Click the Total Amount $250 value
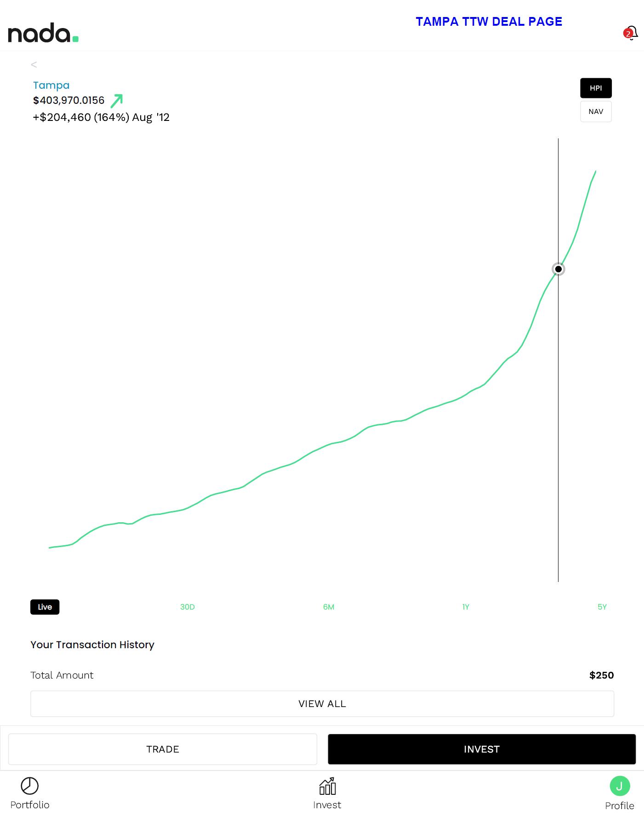The width and height of the screenshot is (644, 833). pyautogui.click(x=601, y=675)
